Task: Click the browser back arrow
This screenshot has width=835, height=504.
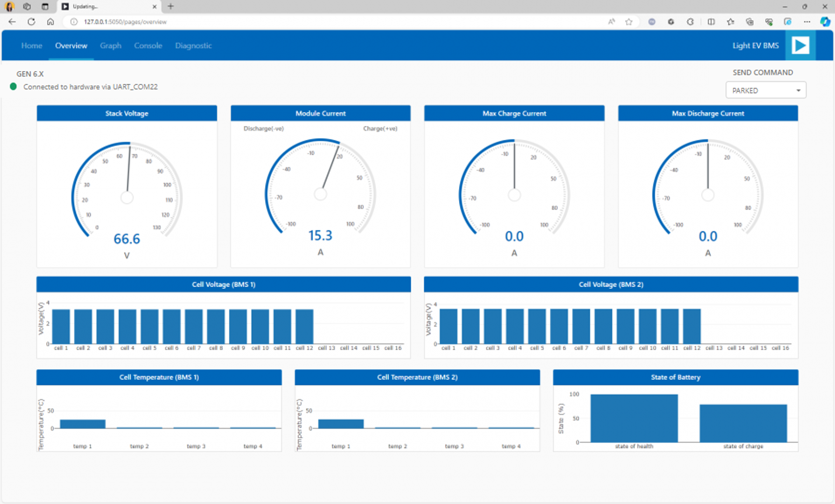Action: [12, 22]
